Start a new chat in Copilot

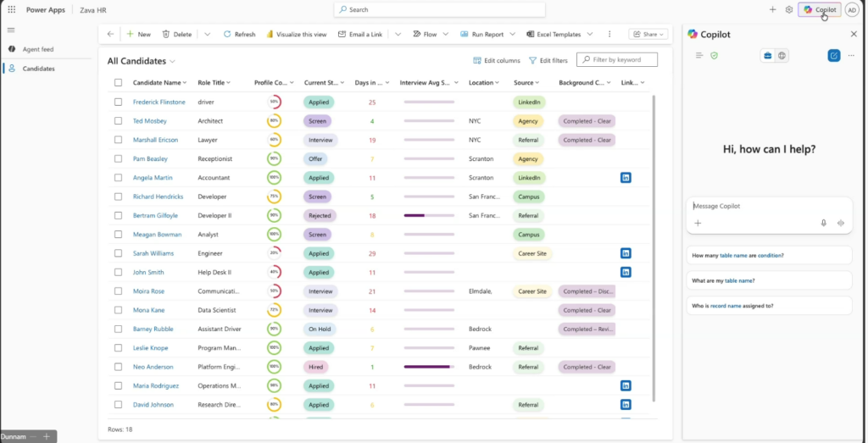[x=834, y=55]
